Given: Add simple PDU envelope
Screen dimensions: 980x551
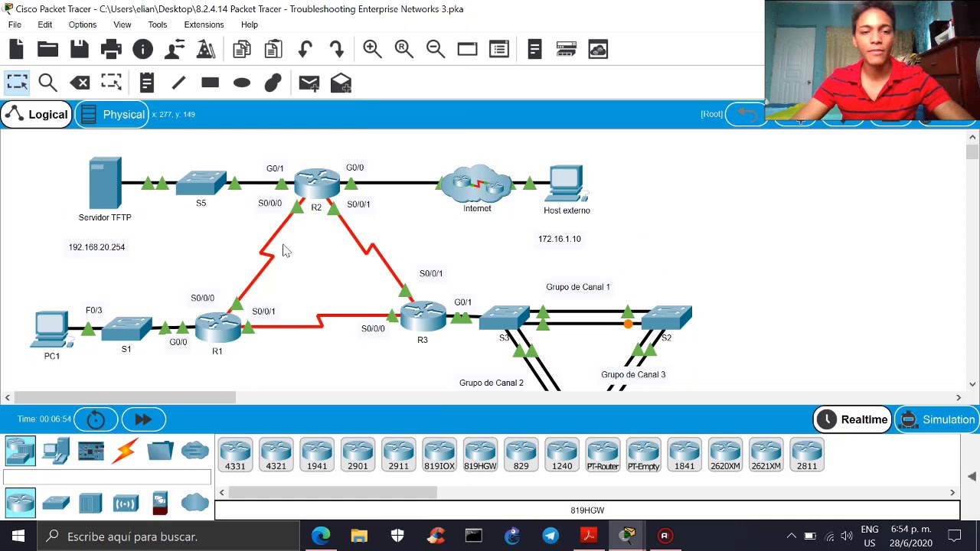Looking at the screenshot, I should pos(309,83).
